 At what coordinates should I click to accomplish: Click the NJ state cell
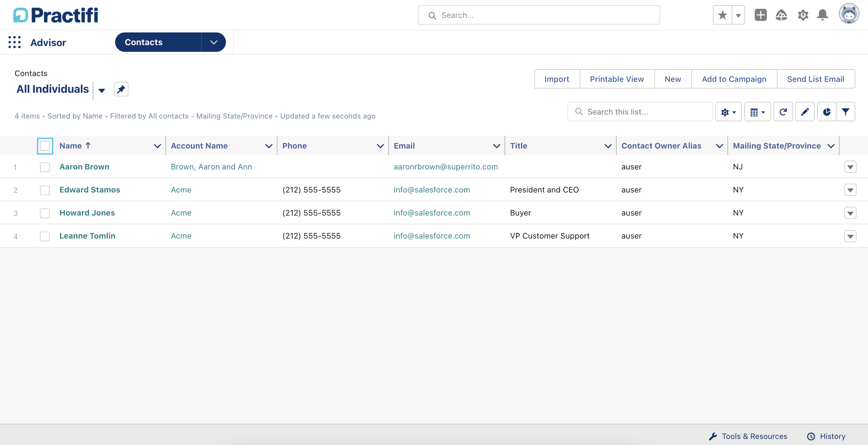[x=737, y=167]
